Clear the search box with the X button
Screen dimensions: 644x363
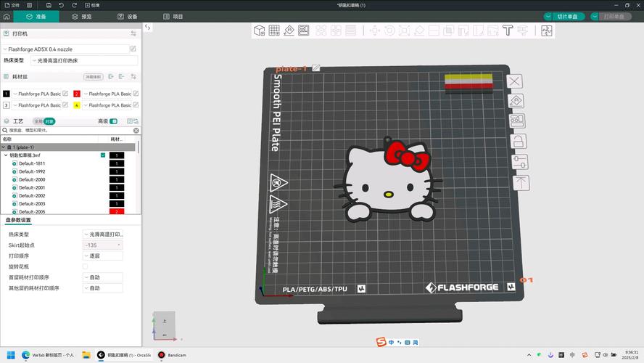(x=136, y=131)
